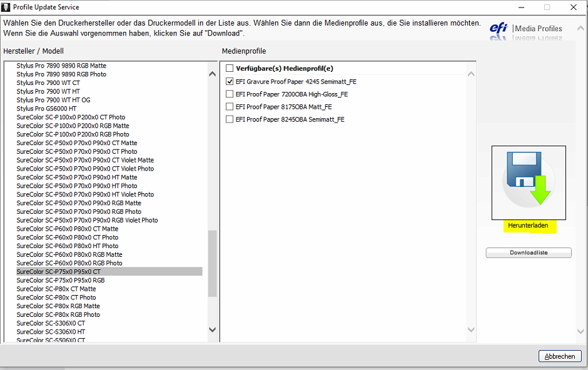Click the down arrow on model list scrollbar

coord(212,329)
